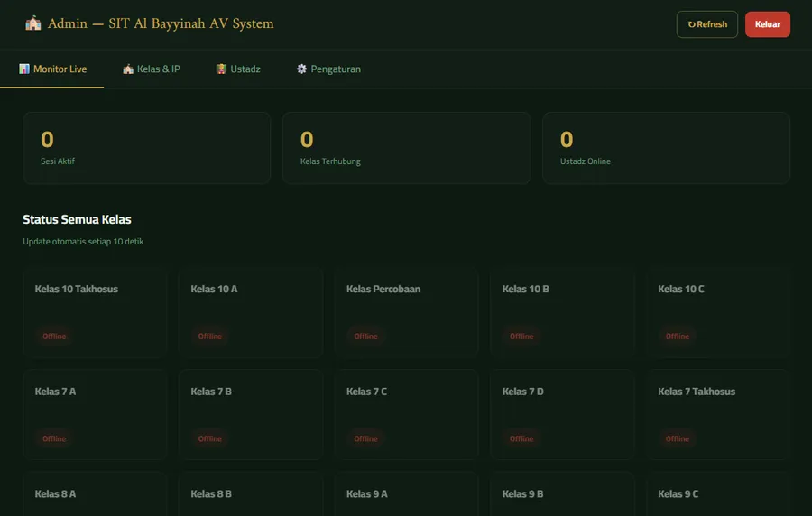Click Offline badge on Kelas 10 B
Screen dimensions: 812x516
pyautogui.click(x=521, y=336)
